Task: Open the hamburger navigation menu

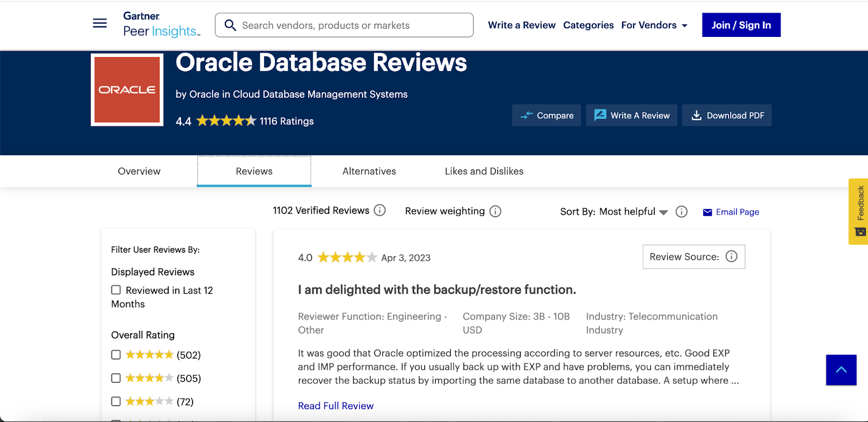Action: [x=100, y=23]
